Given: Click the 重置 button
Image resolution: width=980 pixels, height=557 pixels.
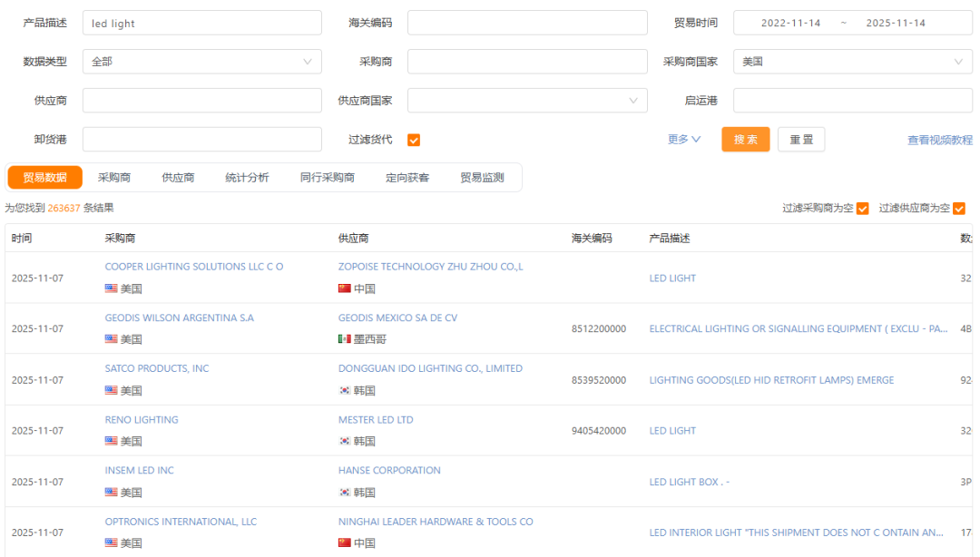Looking at the screenshot, I should click(801, 140).
